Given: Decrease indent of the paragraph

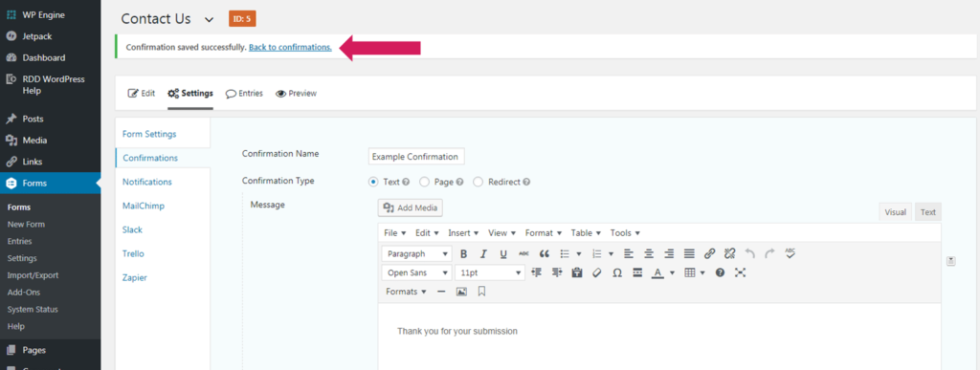Looking at the screenshot, I should pos(536,272).
